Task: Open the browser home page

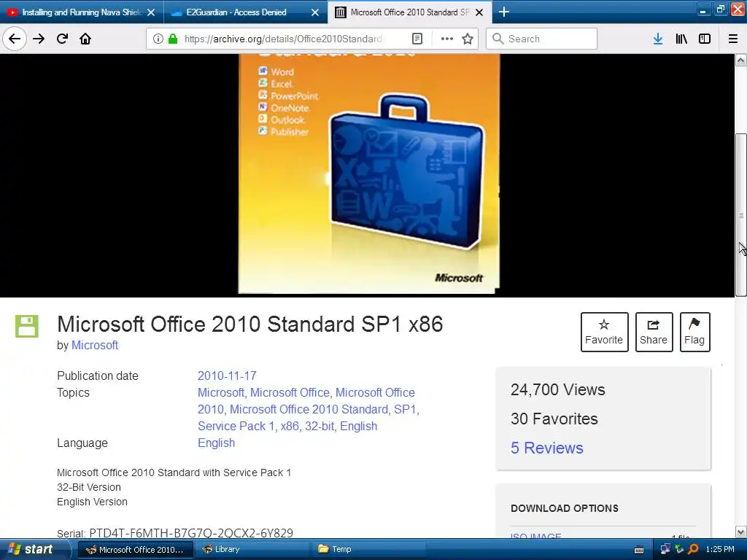Action: pos(85,39)
